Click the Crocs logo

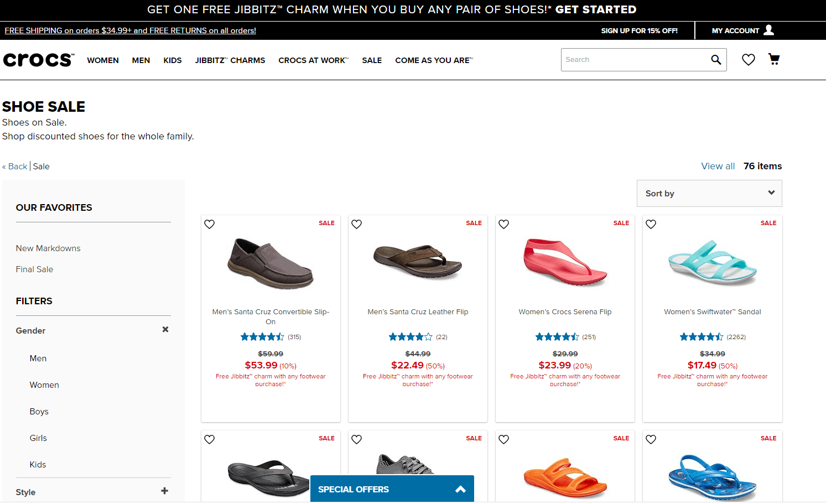tap(38, 60)
